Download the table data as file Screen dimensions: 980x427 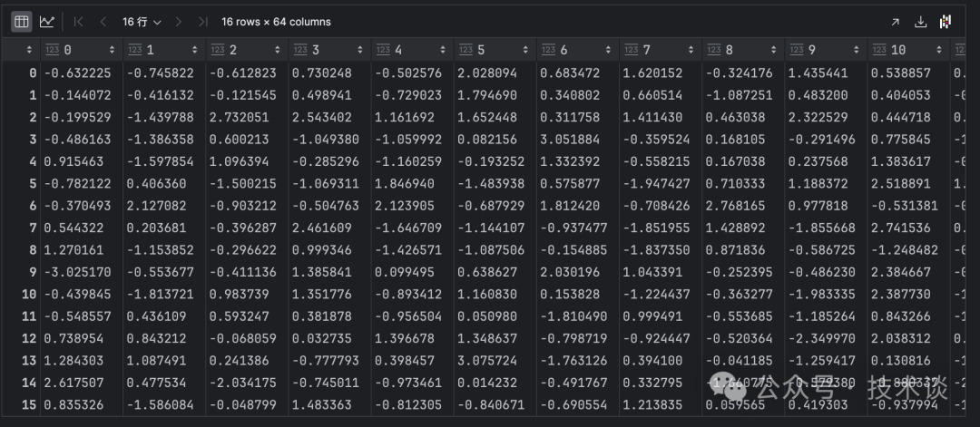[x=920, y=22]
